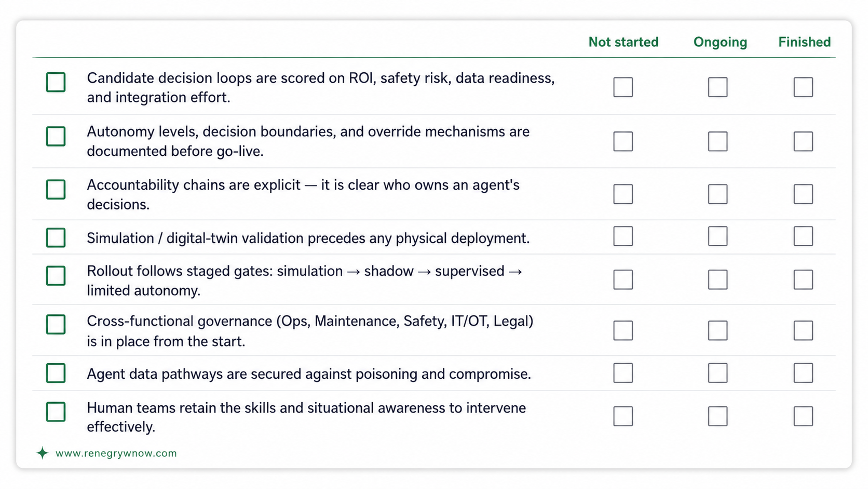Click the Finished column header

tap(805, 42)
